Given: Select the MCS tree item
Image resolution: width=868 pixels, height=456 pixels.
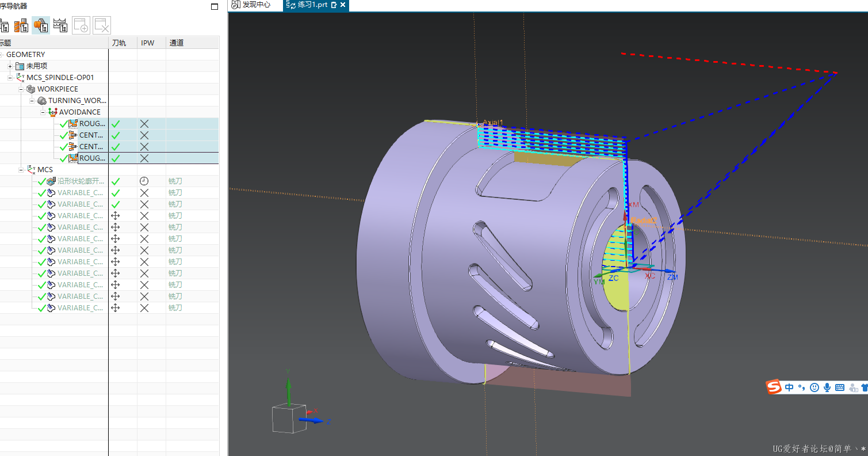Looking at the screenshot, I should (x=45, y=170).
